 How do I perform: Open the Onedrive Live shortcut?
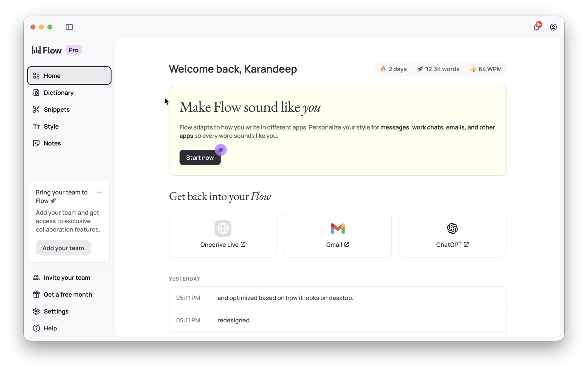(x=223, y=235)
